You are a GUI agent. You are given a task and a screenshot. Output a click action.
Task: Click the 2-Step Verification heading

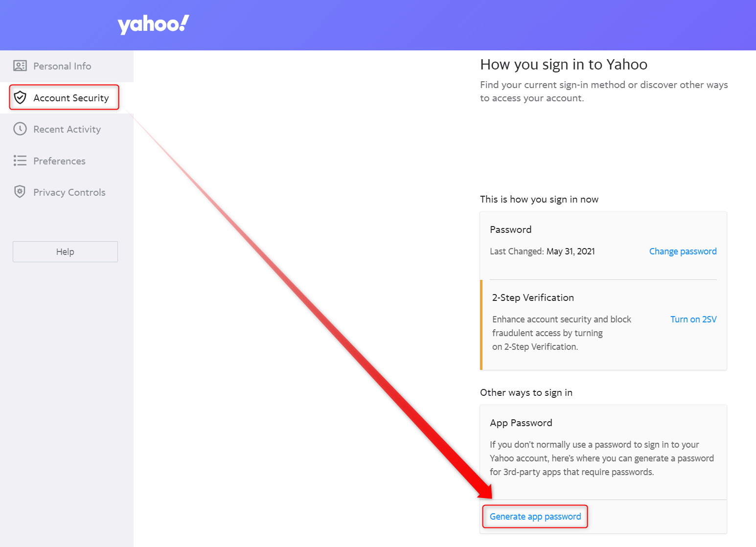click(x=533, y=297)
